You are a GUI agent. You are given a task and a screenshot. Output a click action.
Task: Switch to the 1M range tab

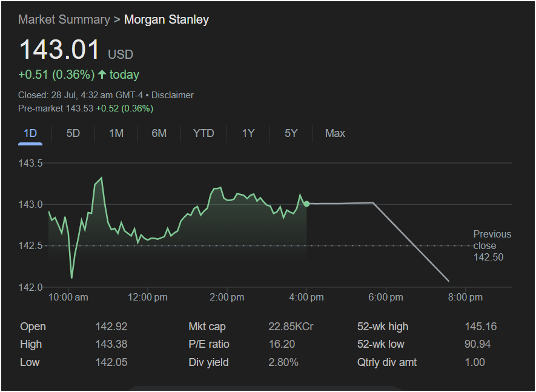116,133
